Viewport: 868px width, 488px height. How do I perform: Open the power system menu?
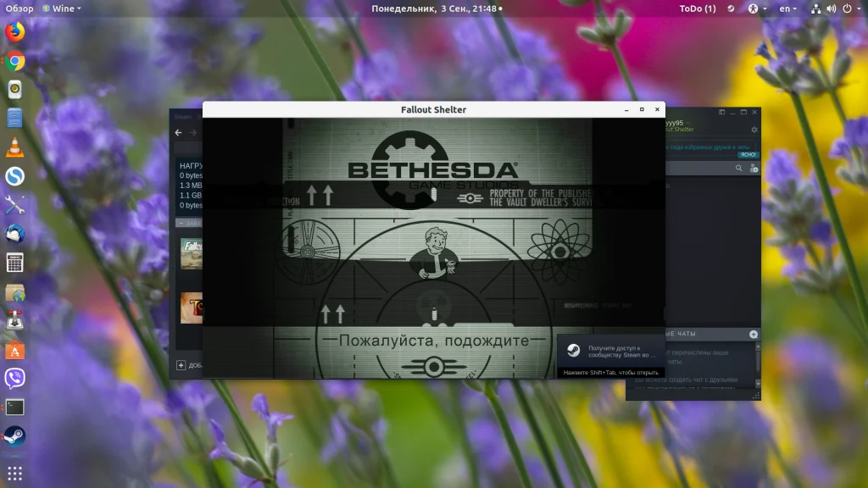click(x=852, y=8)
